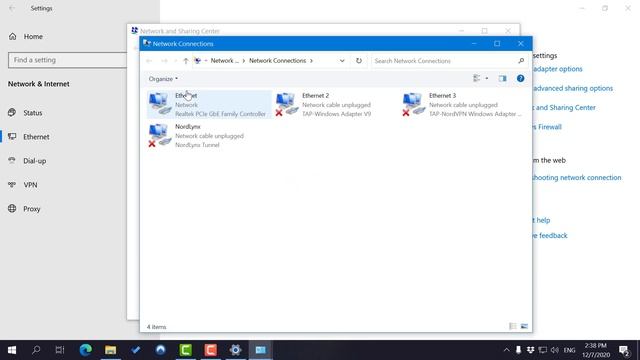Click the network icon in system tray

[x=542, y=350]
